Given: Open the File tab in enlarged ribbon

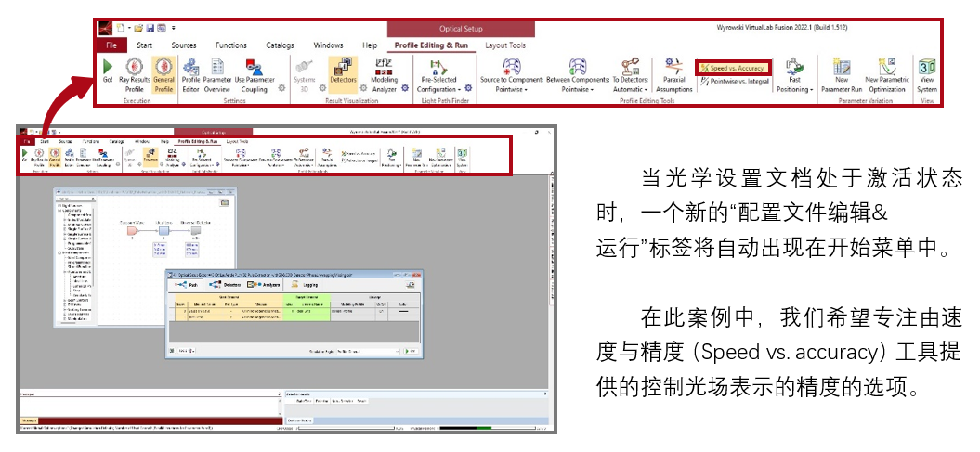Looking at the screenshot, I should click(111, 45).
